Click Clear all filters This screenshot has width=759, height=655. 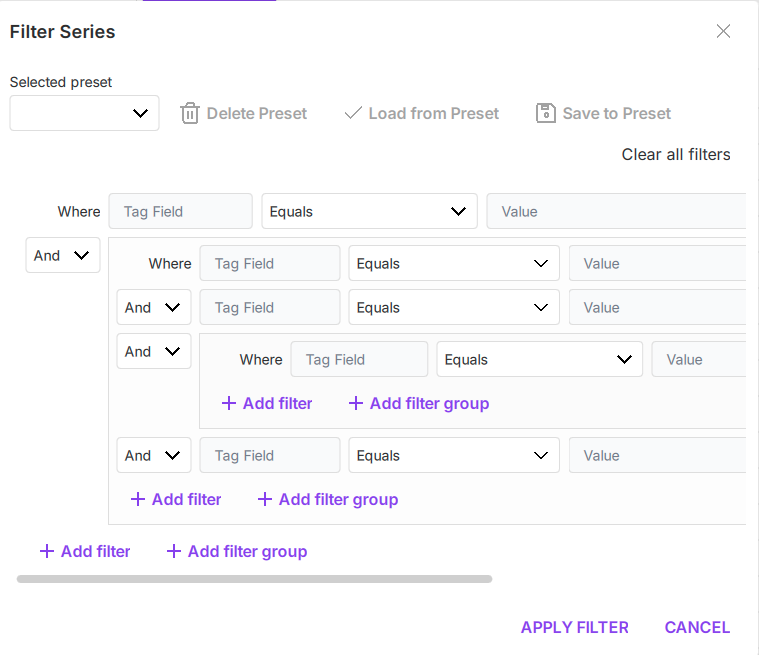[676, 154]
